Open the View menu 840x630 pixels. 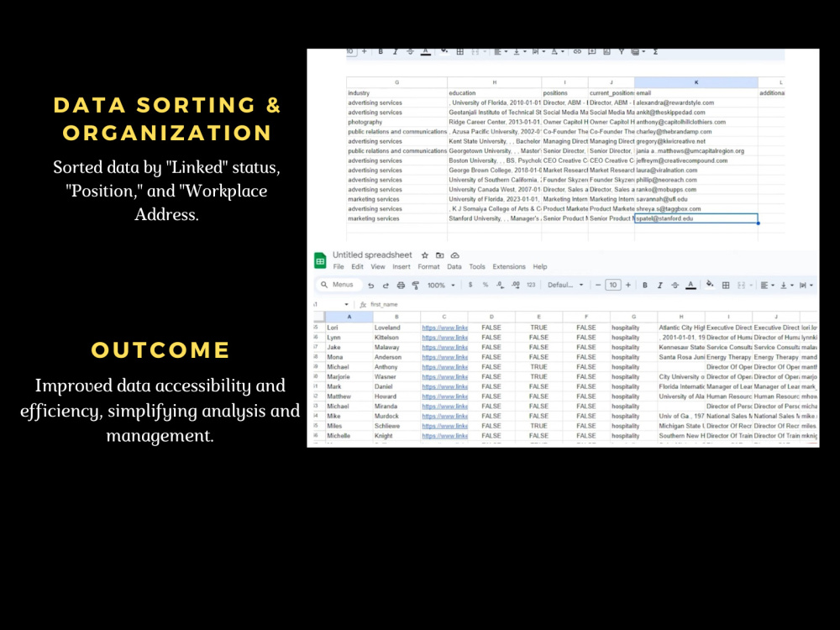point(378,267)
